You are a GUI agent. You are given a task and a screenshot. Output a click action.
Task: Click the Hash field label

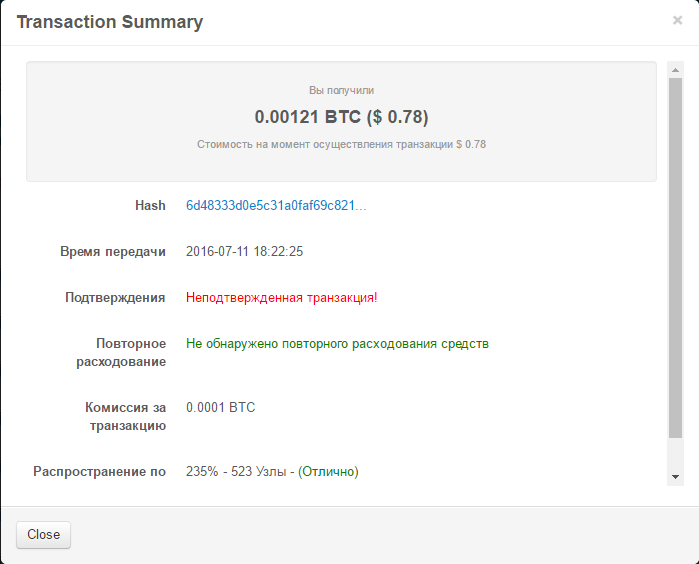[x=150, y=205]
